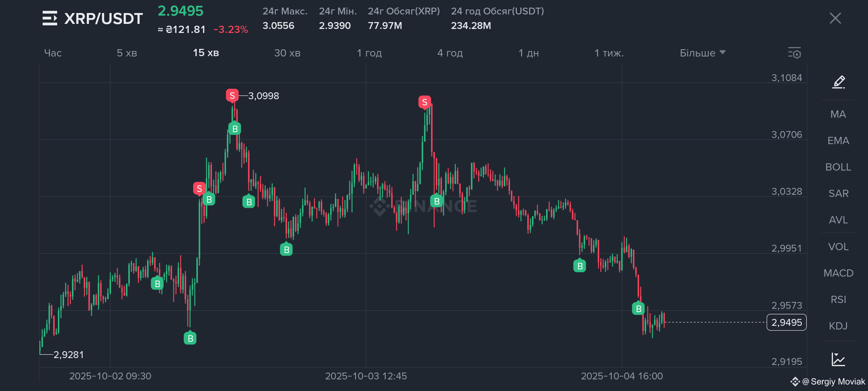
Task: Select the 1 дн timeframe
Action: 528,53
